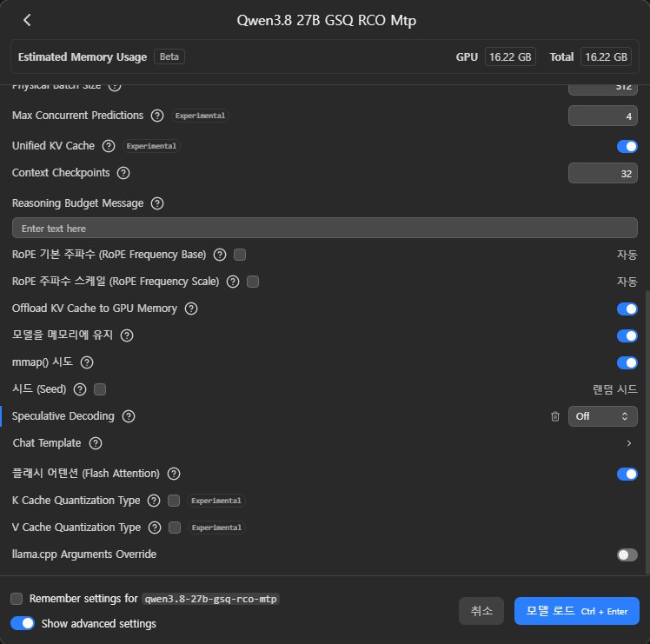The height and width of the screenshot is (644, 650).
Task: Open help for RoPE Frequency Scale
Action: click(233, 282)
